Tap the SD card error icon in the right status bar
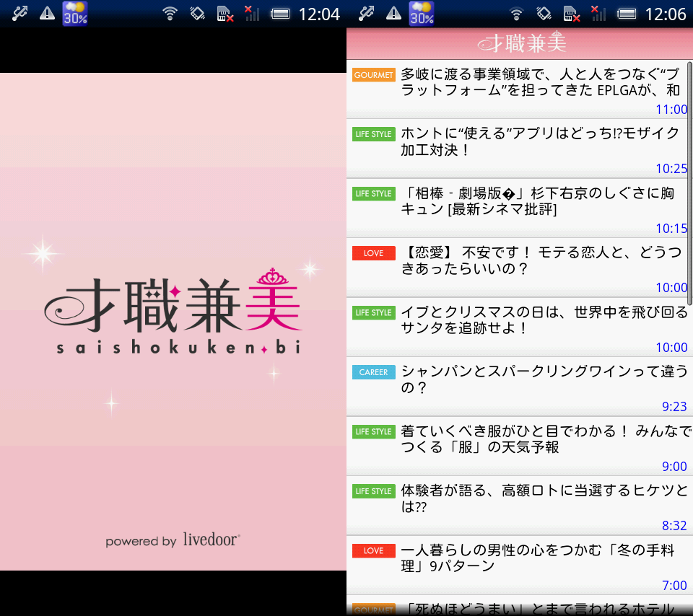 pos(572,14)
